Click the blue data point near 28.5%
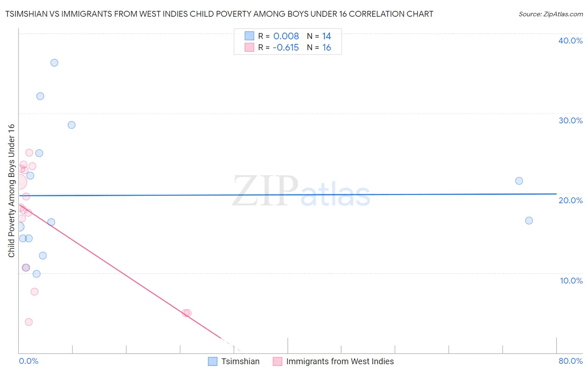The width and height of the screenshot is (588, 373). point(72,125)
